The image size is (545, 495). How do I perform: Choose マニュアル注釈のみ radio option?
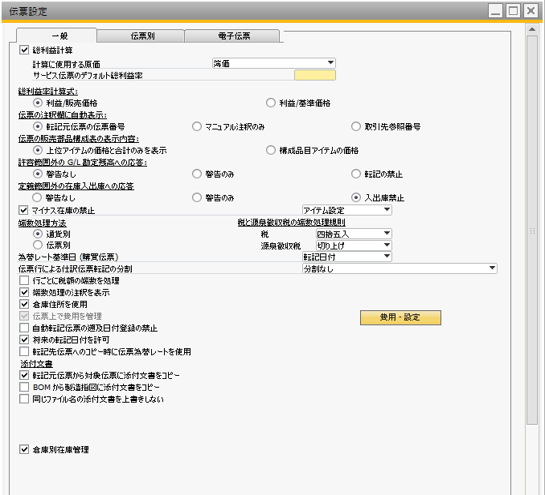(x=197, y=127)
